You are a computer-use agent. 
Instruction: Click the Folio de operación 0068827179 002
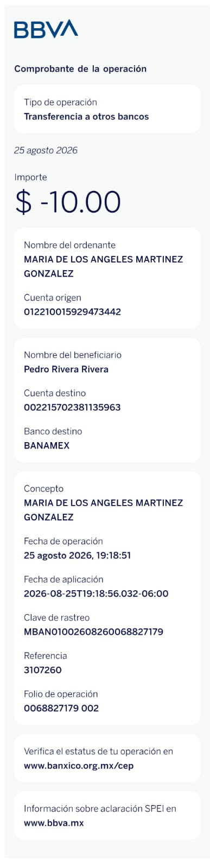[x=61, y=708]
